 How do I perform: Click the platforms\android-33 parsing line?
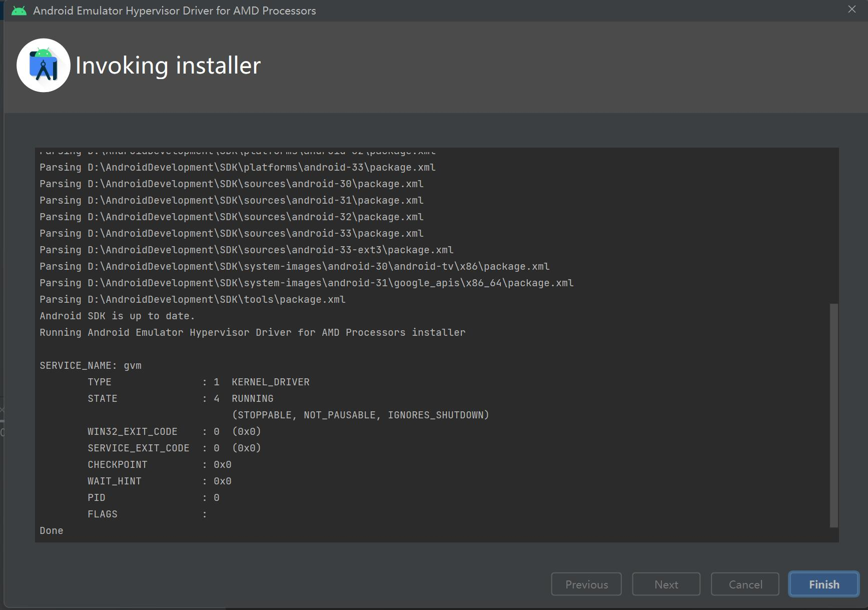[238, 167]
